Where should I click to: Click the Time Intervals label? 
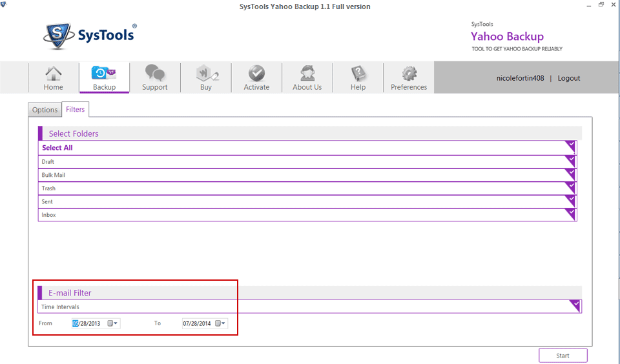(x=60, y=307)
